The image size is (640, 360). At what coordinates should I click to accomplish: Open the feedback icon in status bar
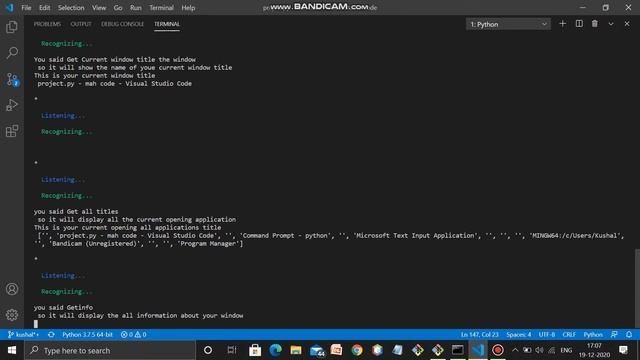[614, 334]
